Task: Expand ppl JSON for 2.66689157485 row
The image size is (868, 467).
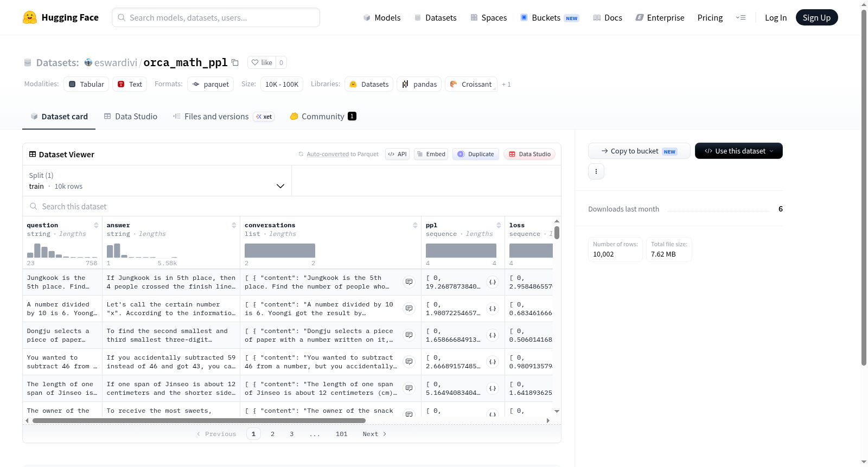Action: coord(493,362)
